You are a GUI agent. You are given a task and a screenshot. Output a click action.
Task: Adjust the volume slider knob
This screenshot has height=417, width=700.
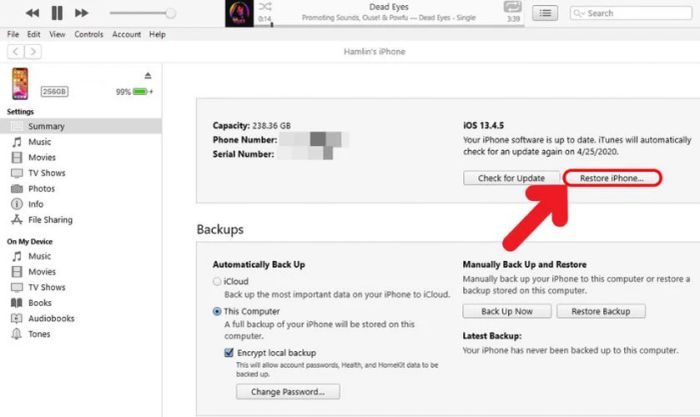click(x=171, y=13)
